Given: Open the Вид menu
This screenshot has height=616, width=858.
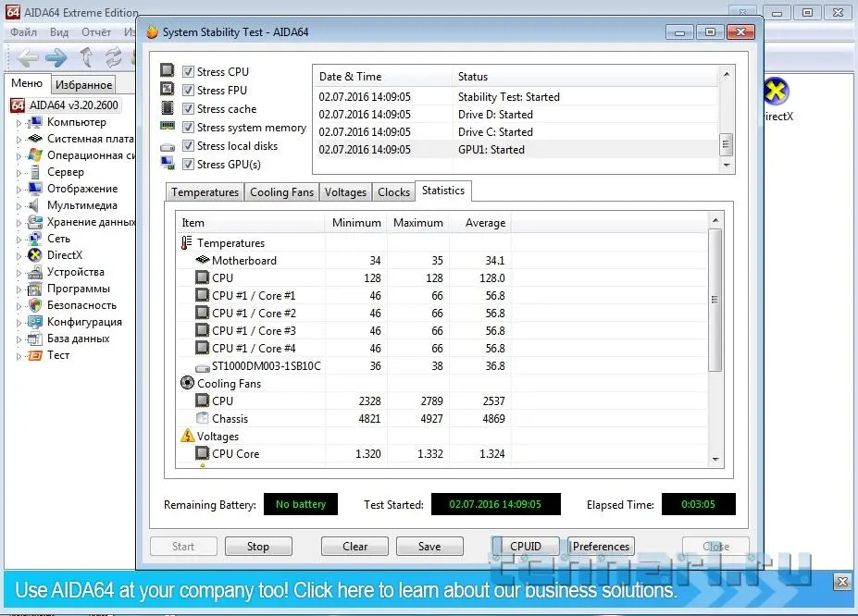Looking at the screenshot, I should (59, 32).
